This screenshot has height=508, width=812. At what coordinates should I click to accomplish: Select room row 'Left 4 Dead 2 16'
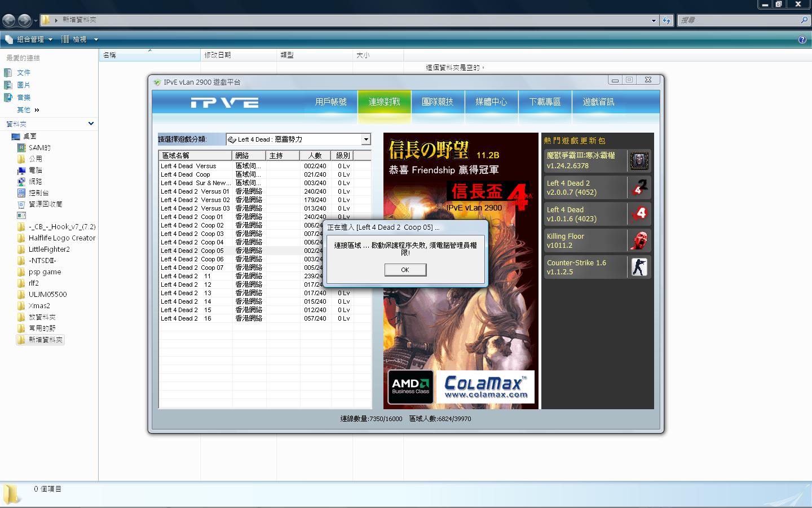point(265,318)
